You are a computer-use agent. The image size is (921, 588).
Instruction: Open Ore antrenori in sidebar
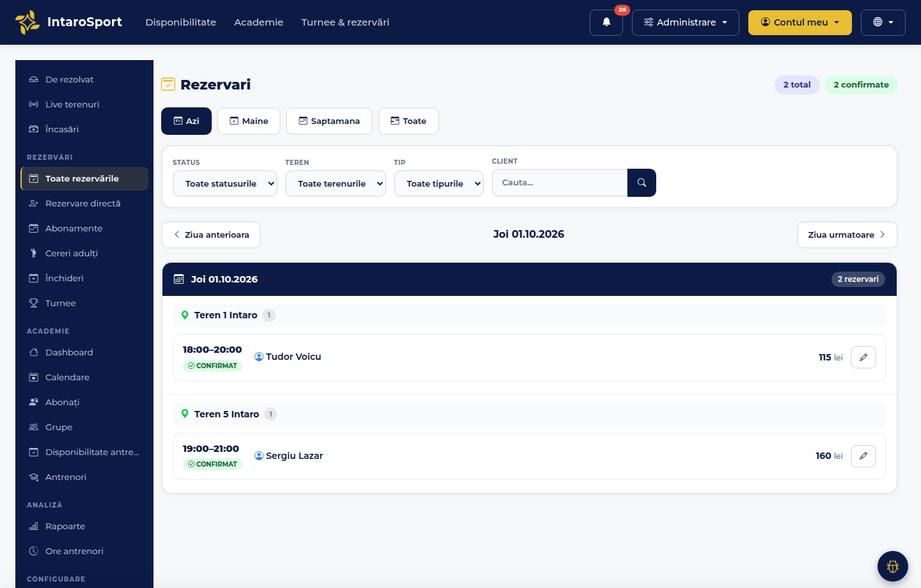pos(84,551)
